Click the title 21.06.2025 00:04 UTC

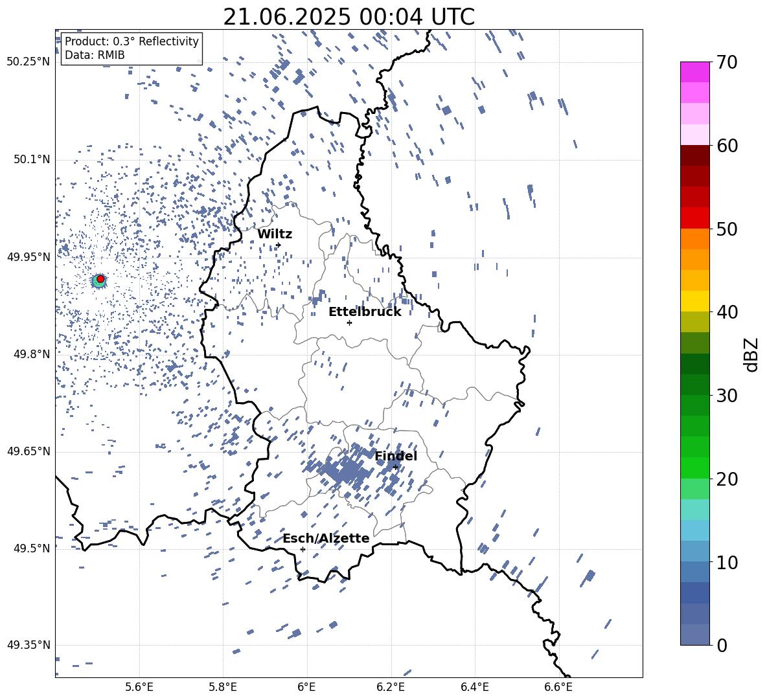pyautogui.click(x=349, y=17)
